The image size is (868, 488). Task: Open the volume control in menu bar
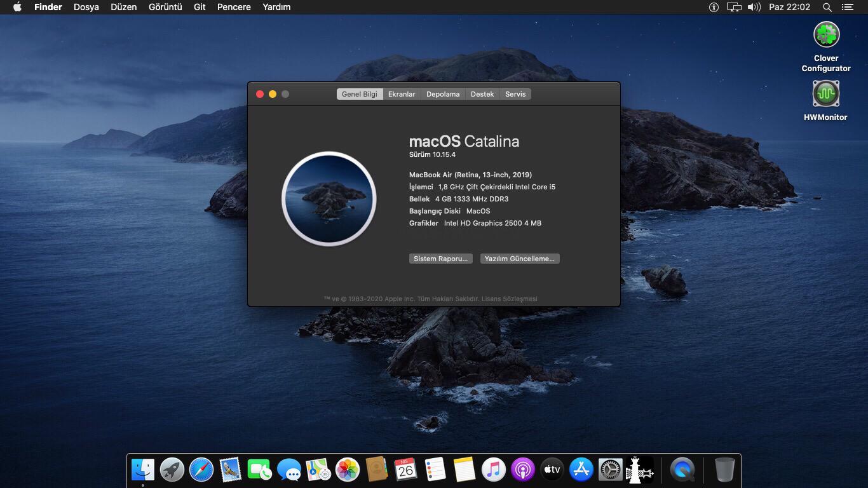point(754,7)
